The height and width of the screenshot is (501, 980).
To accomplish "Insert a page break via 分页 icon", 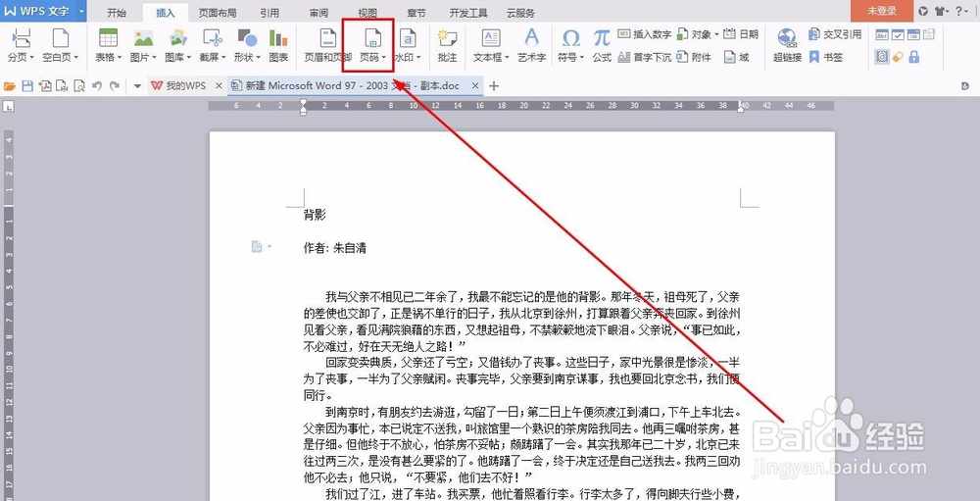I will 22,37.
